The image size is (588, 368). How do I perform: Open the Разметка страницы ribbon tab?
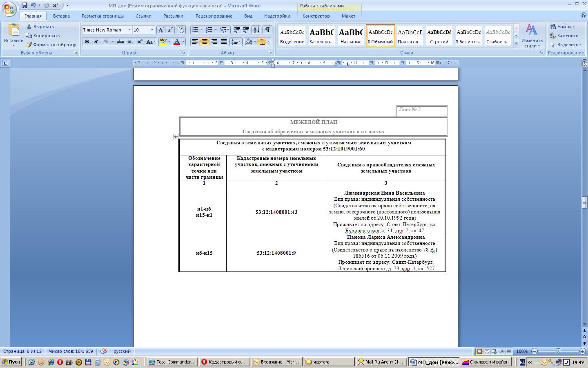(102, 16)
